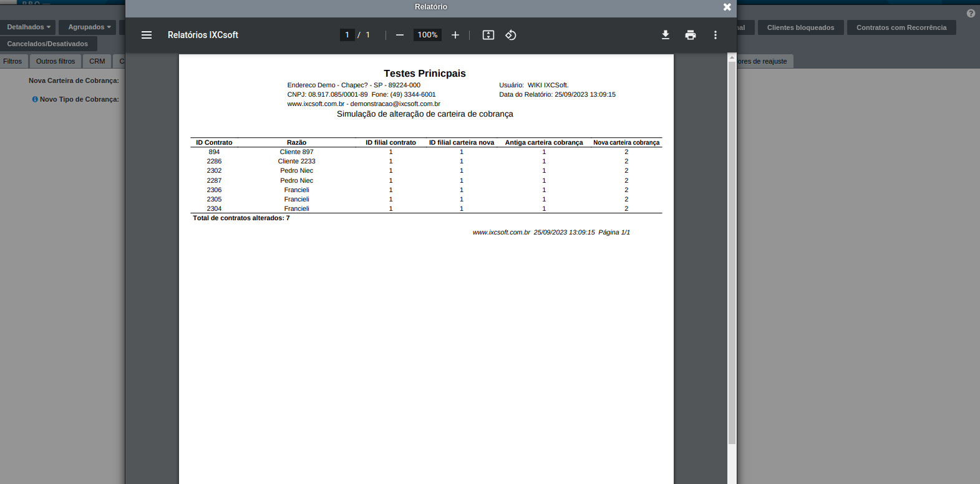980x484 pixels.
Task: Click contract ID 894 in table
Action: (x=214, y=152)
